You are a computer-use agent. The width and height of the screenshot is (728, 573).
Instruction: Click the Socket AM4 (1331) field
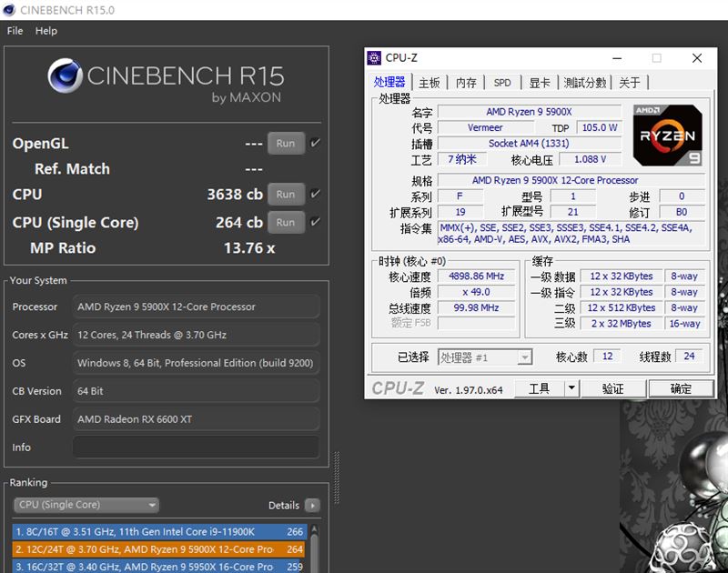tap(530, 144)
